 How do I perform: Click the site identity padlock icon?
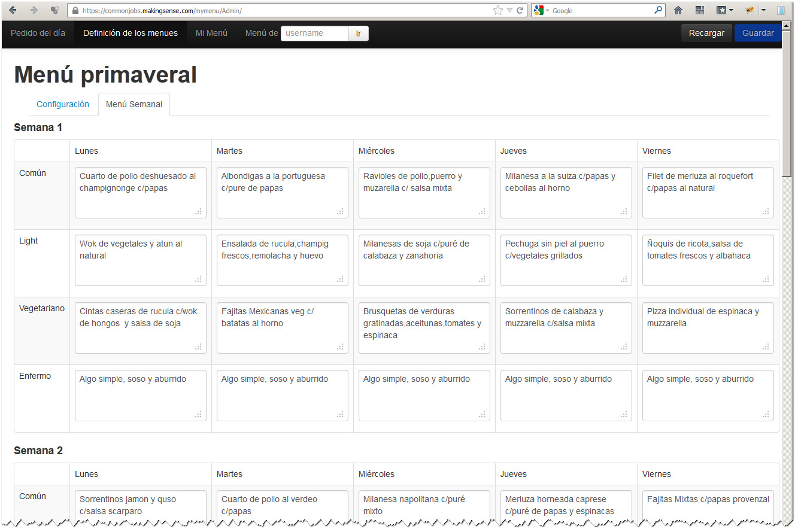tap(75, 10)
